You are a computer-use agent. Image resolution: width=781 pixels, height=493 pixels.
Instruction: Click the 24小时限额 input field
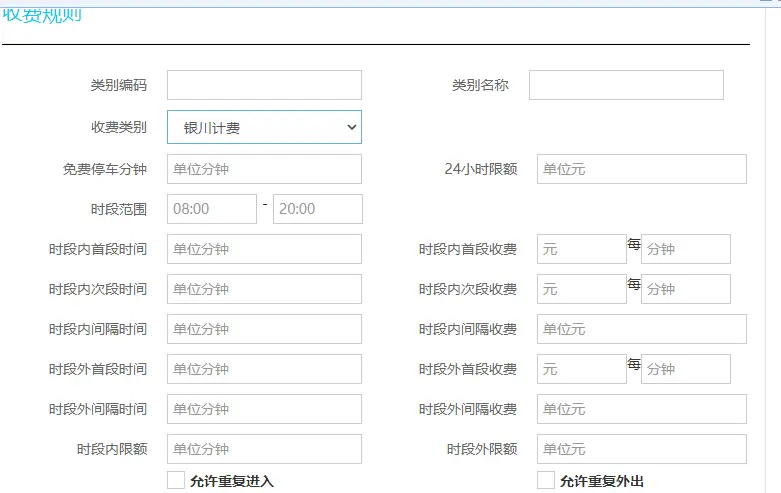coord(641,169)
